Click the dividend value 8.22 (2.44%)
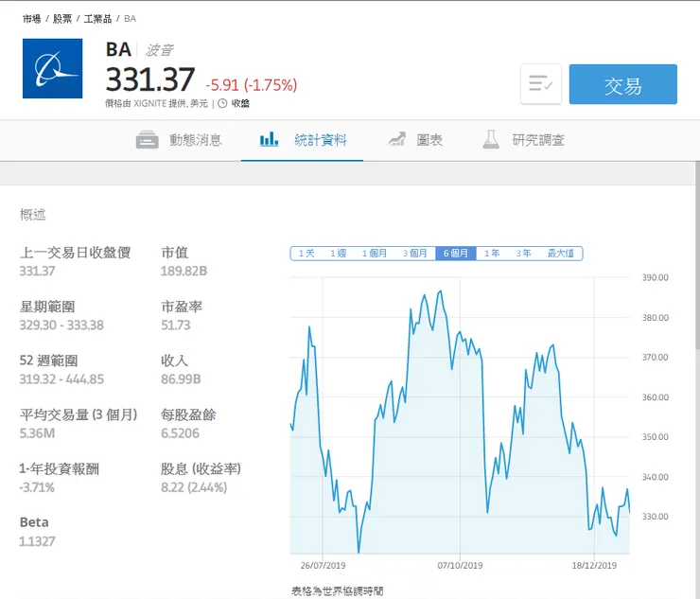Image resolution: width=700 pixels, height=599 pixels. (194, 487)
